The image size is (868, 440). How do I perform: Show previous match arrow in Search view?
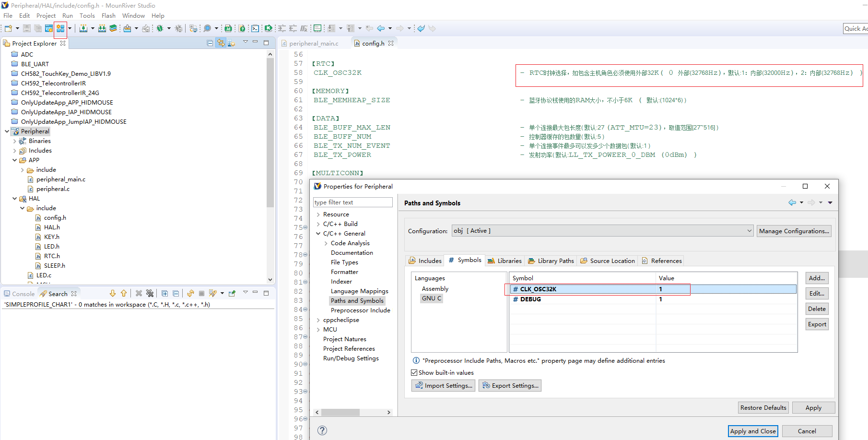click(124, 293)
